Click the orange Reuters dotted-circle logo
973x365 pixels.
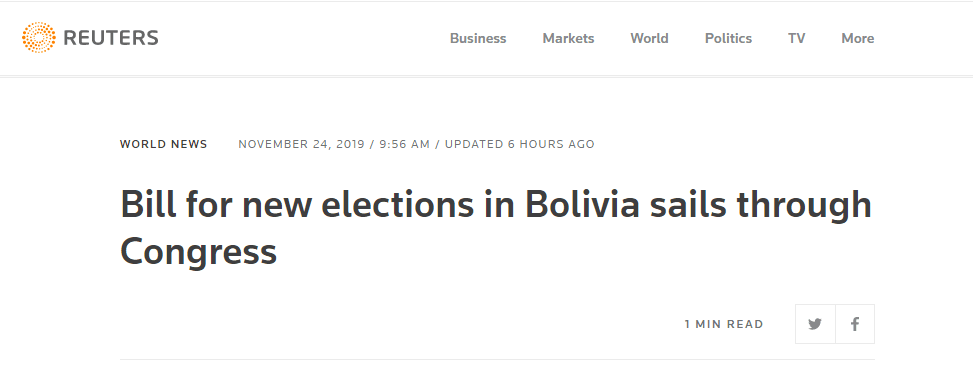[x=38, y=38]
